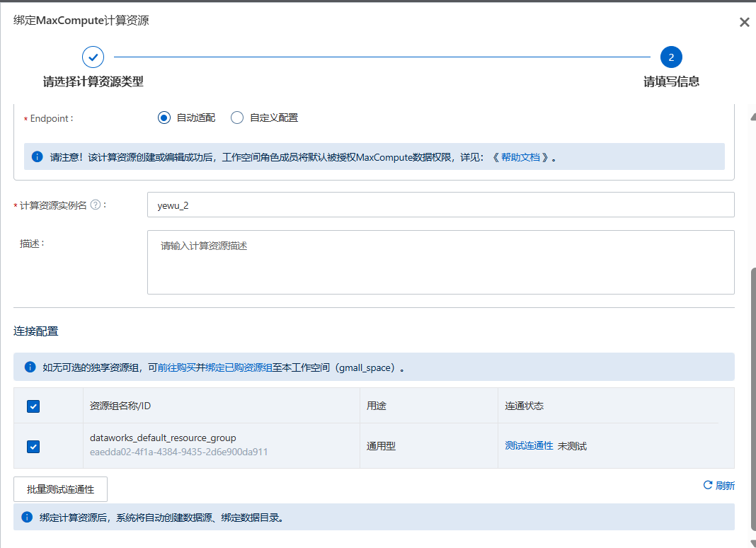Select the 自定义配置 Endpoint radio button

tap(236, 118)
